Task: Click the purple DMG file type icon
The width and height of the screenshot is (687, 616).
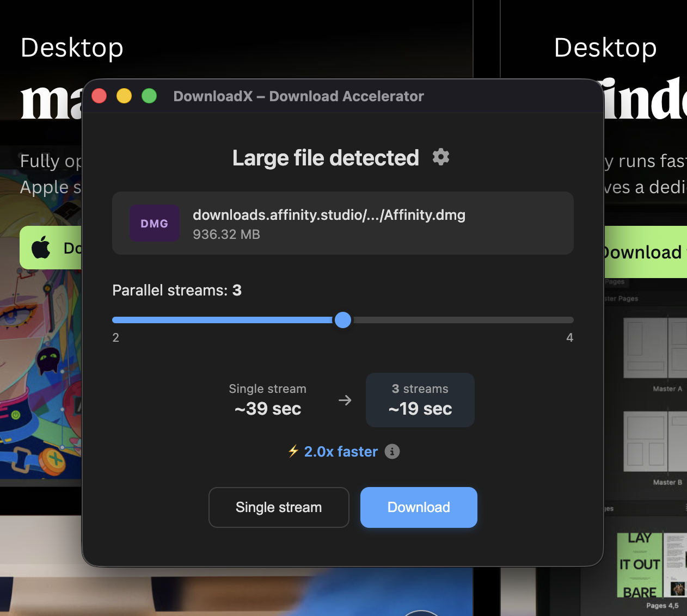Action: point(155,223)
